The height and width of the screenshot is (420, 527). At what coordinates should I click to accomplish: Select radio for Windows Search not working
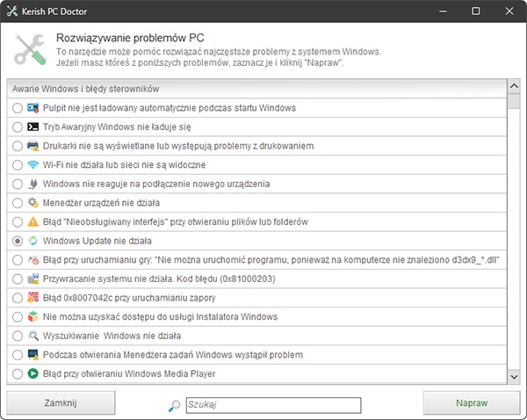click(x=18, y=336)
